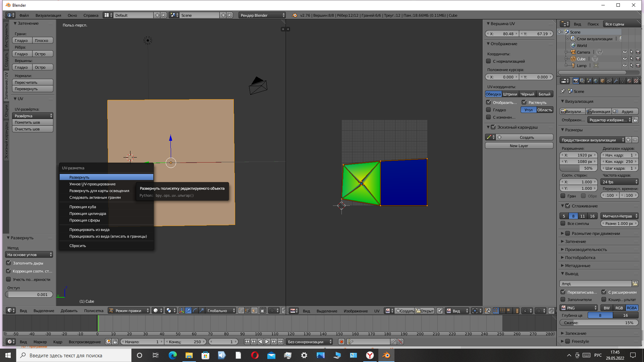This screenshot has height=362, width=644.
Task: Expand the 'Постобработка' panel
Action: coord(580,257)
